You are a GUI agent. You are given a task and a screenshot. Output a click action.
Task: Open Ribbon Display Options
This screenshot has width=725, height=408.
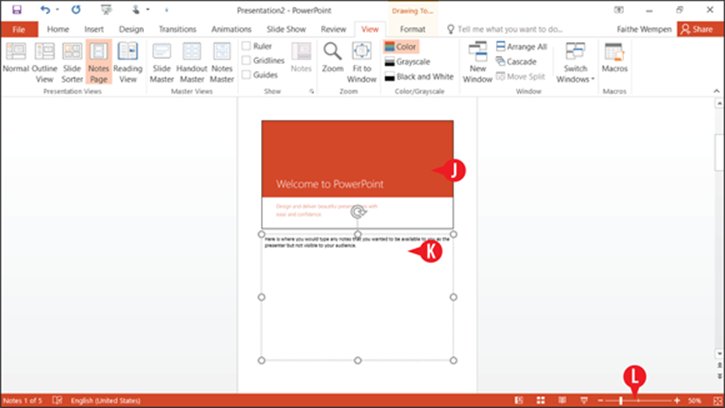click(619, 10)
